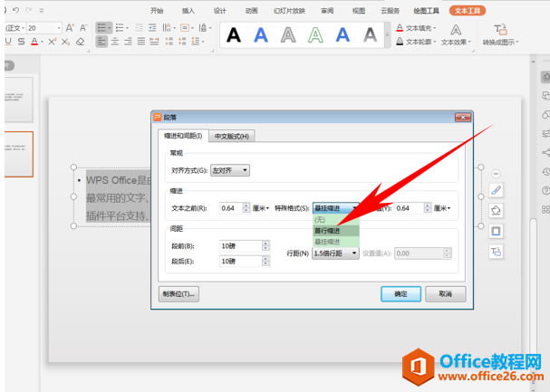This screenshot has width=550, height=392.
Task: Align text left in ribbon
Action: coord(101,42)
